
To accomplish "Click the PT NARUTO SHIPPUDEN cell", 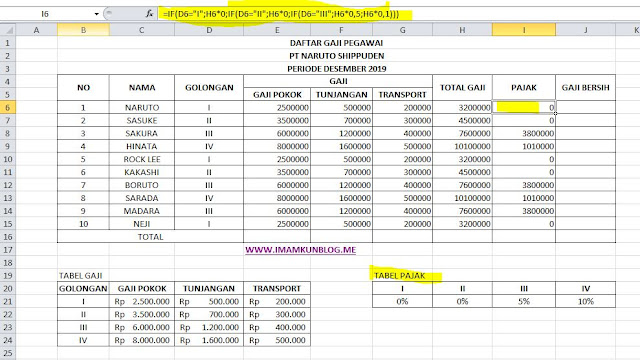I will (x=336, y=56).
